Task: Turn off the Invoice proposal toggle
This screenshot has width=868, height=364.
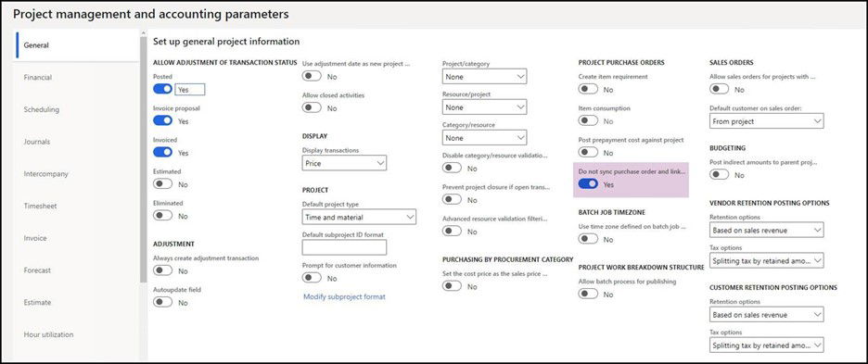Action: 163,120
